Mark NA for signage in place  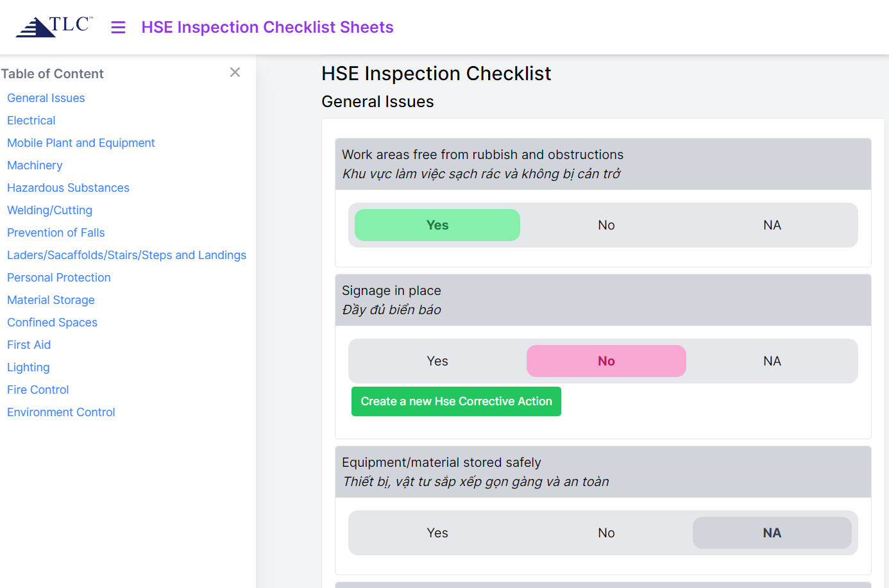772,361
